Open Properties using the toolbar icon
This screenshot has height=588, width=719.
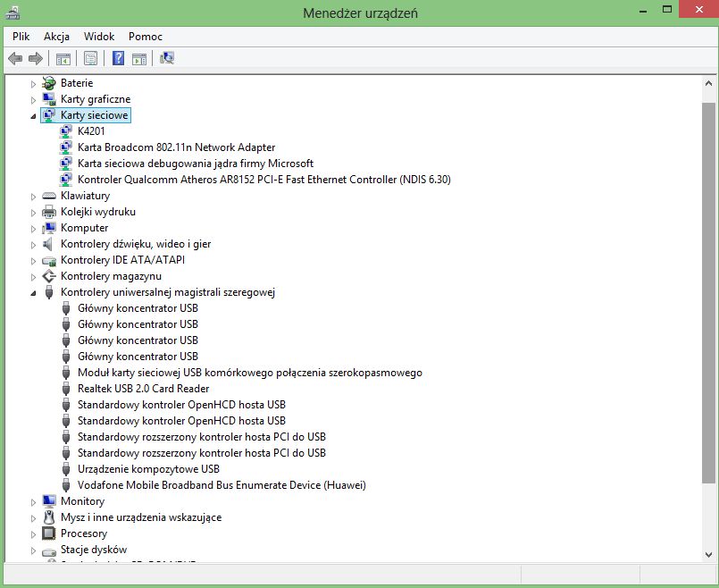coord(90,59)
